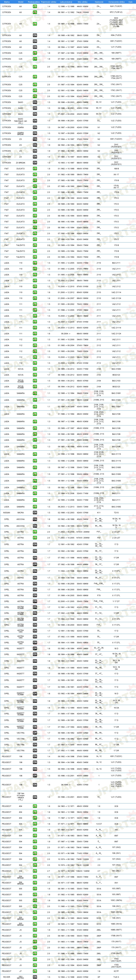Image resolution: width=136 pixels, height=980 pixels.
Task: Click the Oznaczenie silnika column header
Action: tap(116, 2)
